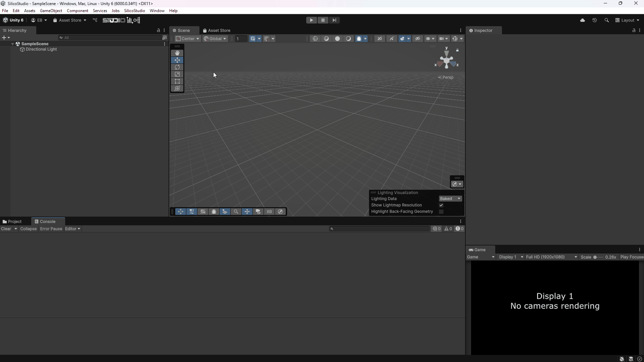Screen dimensions: 644x362
Task: Open the Component menu
Action: (x=78, y=11)
